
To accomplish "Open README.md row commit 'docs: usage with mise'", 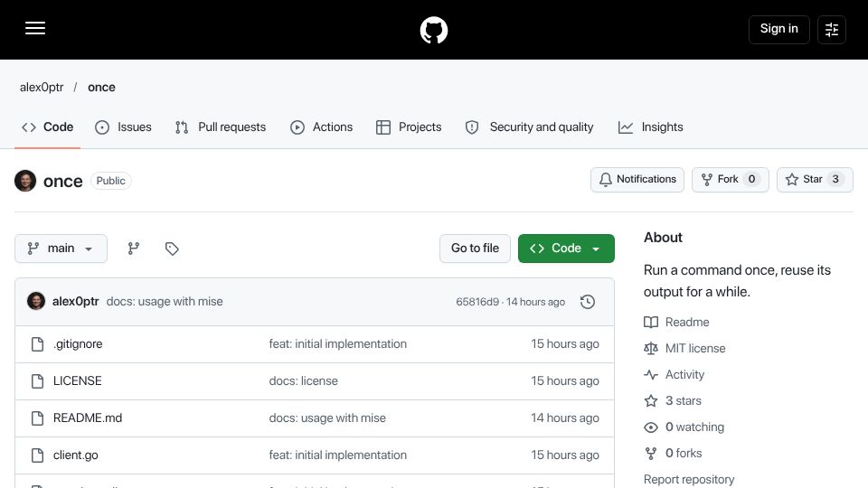I will coord(327,418).
